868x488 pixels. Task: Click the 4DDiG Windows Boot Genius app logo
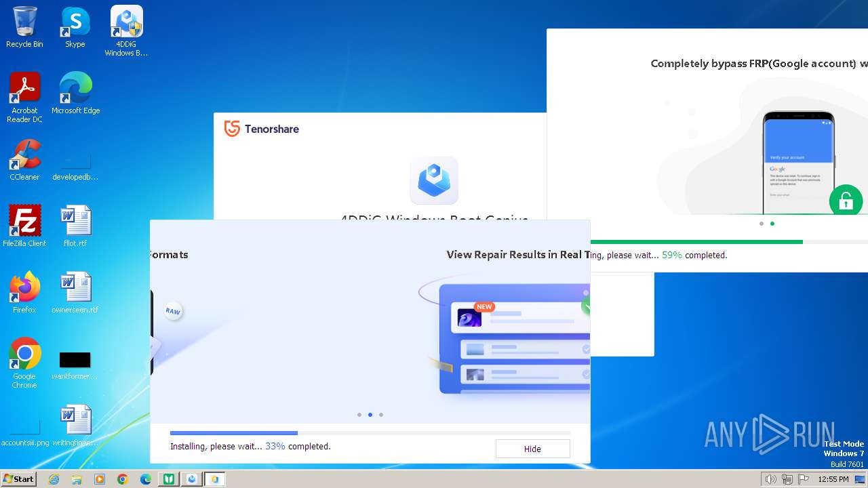434,180
